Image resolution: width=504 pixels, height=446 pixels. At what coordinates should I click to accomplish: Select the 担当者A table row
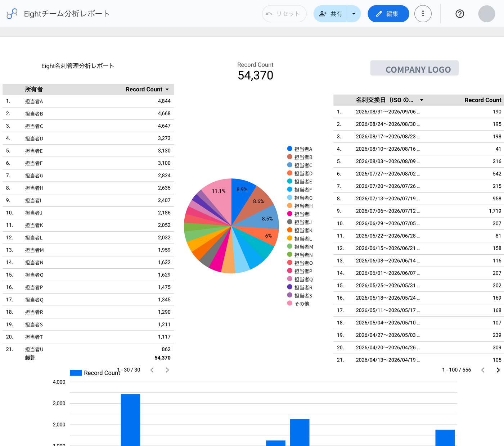click(88, 101)
